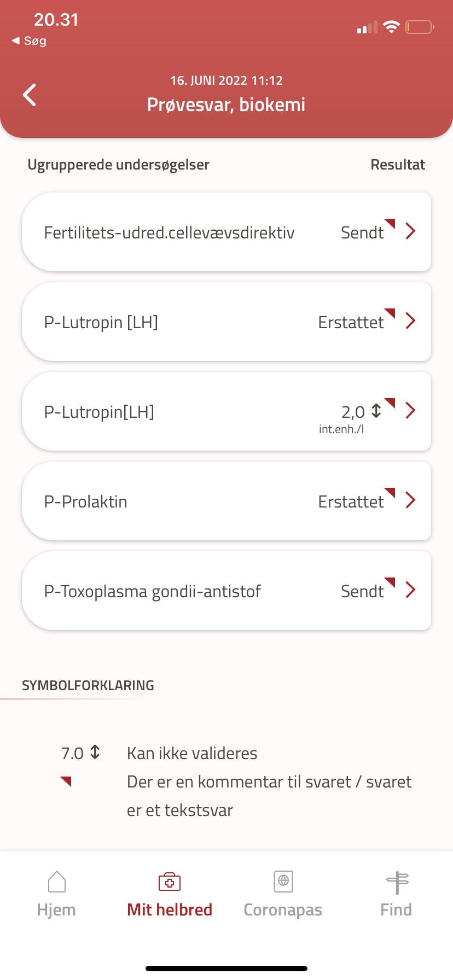Tap the Find signpost icon

[x=397, y=882]
